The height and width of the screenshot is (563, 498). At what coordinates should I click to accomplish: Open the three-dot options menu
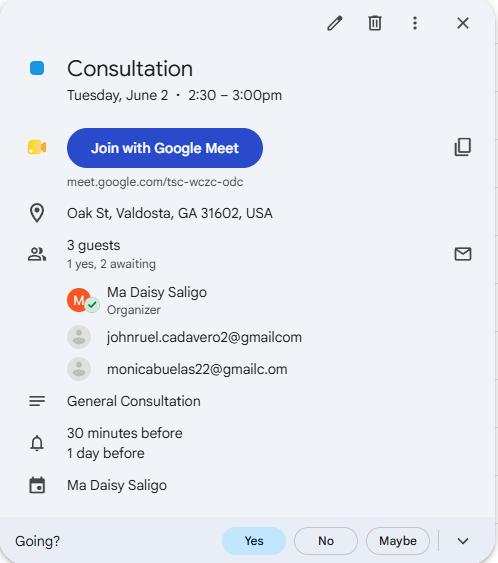pyautogui.click(x=415, y=23)
